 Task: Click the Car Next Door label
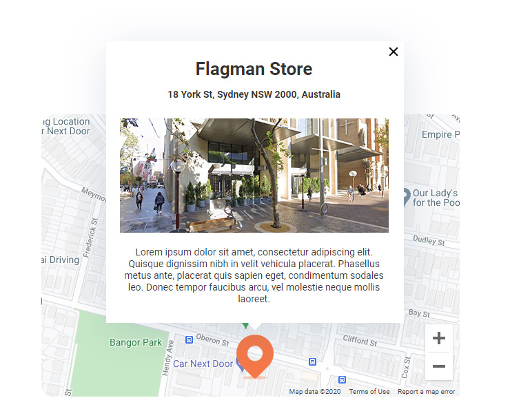coord(203,364)
